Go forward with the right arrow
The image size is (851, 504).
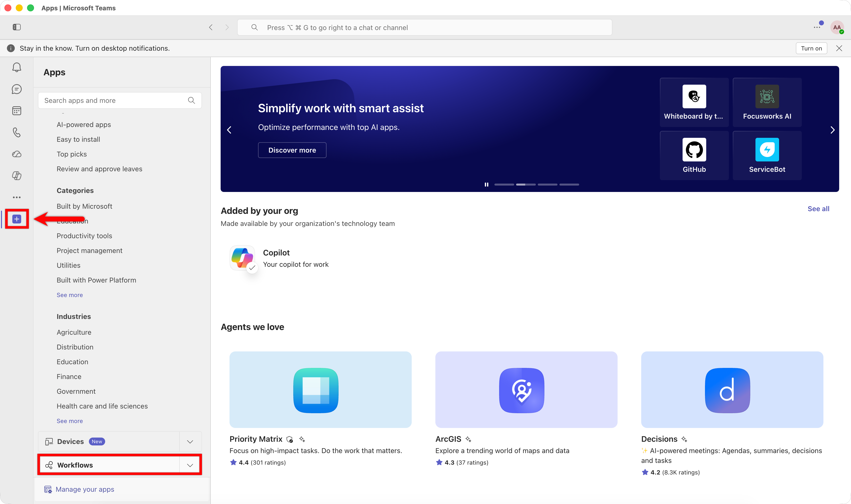point(227,28)
